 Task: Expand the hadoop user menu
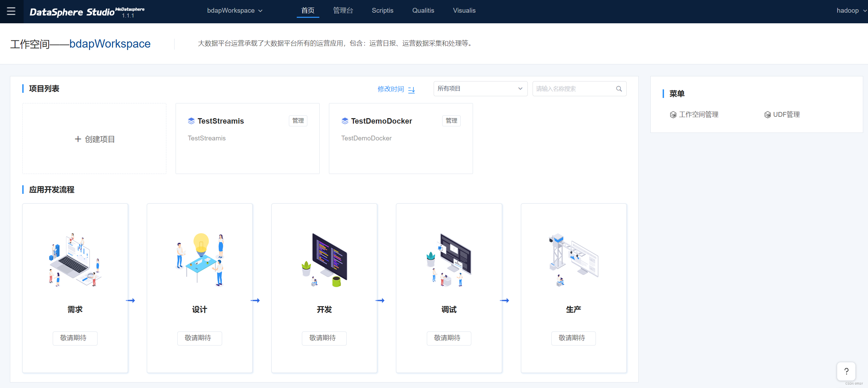tap(851, 11)
